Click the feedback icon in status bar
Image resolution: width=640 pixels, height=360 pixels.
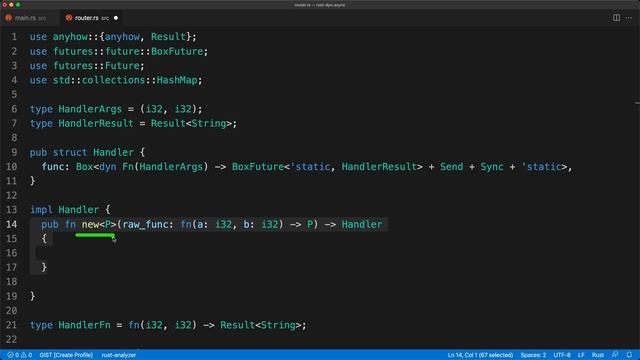click(x=615, y=355)
